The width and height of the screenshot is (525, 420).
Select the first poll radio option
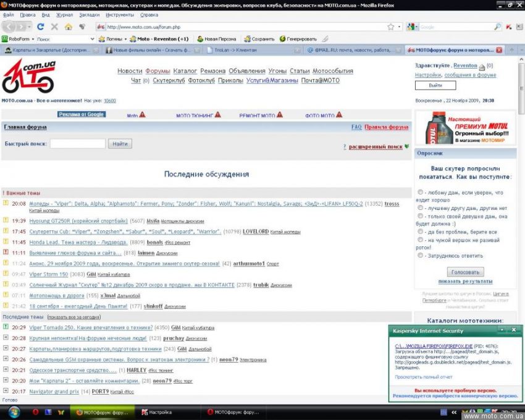[x=421, y=192]
